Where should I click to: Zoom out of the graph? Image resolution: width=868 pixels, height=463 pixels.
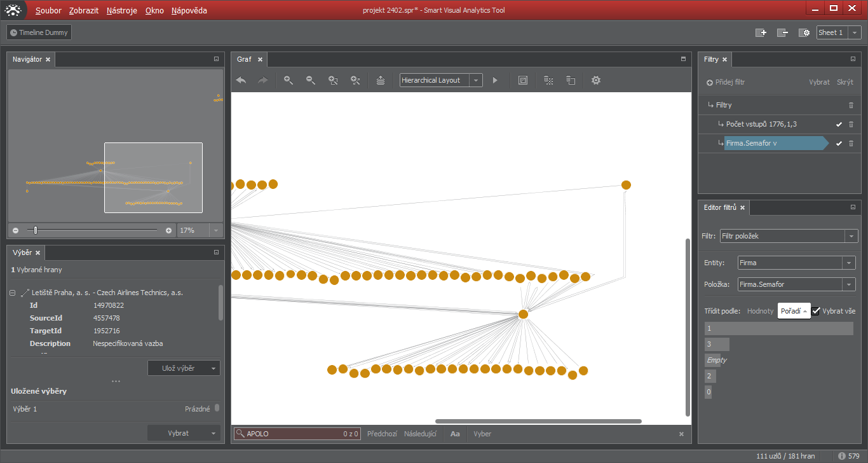(x=311, y=80)
